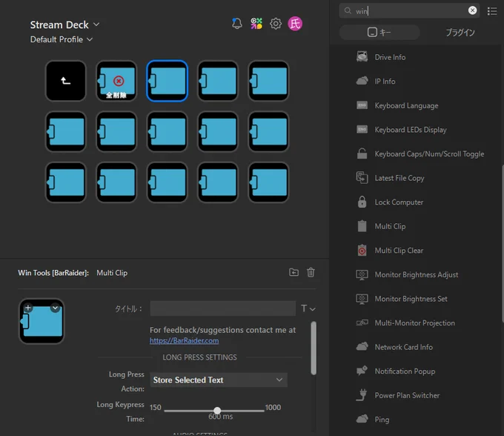
Task: Click the Lock Computer padlock icon
Action: (362, 202)
